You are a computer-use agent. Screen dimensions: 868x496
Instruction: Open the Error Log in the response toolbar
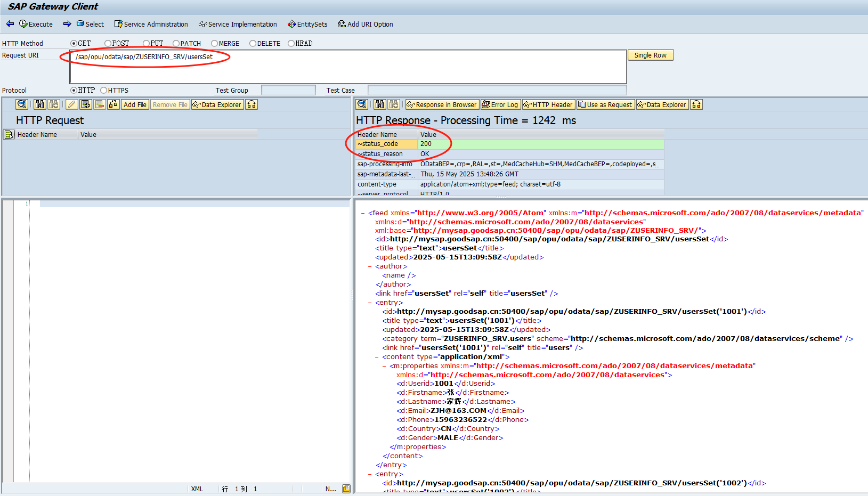click(500, 104)
